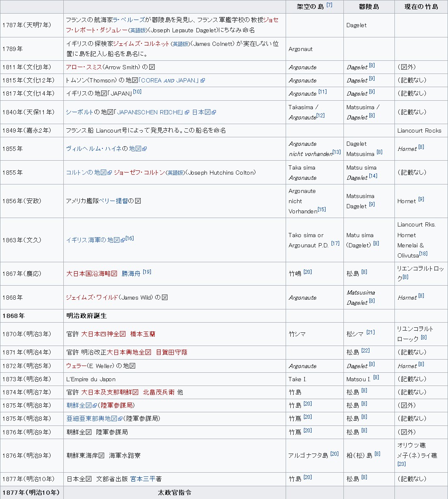Open the 橋本玉蘭 red link
The width and height of the screenshot is (448, 499).
(x=142, y=334)
